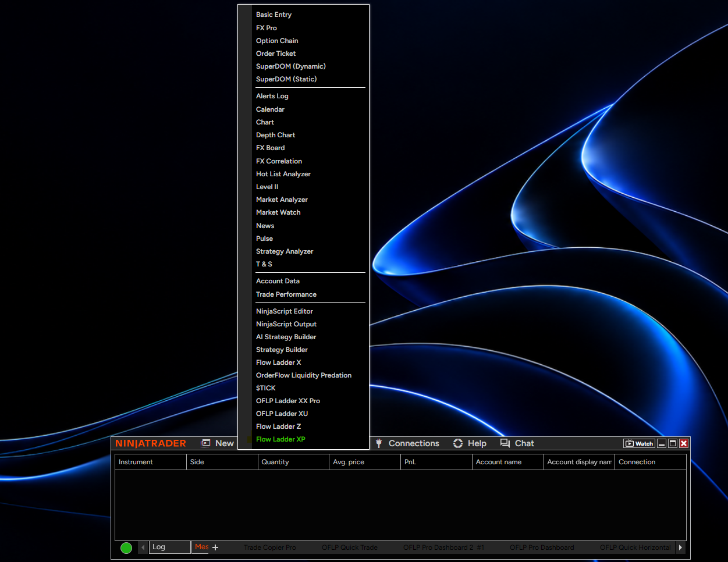The image size is (728, 562).
Task: Click the Chat bubbles icon
Action: 505,443
